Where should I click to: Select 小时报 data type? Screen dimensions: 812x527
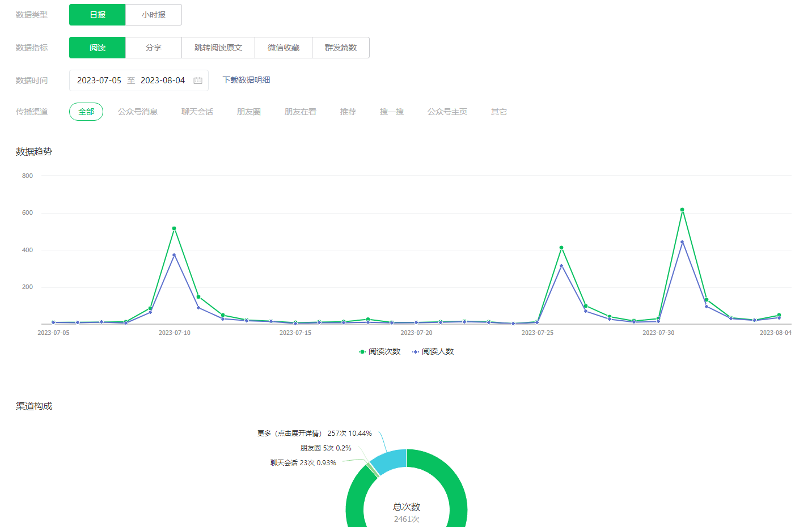click(x=154, y=15)
